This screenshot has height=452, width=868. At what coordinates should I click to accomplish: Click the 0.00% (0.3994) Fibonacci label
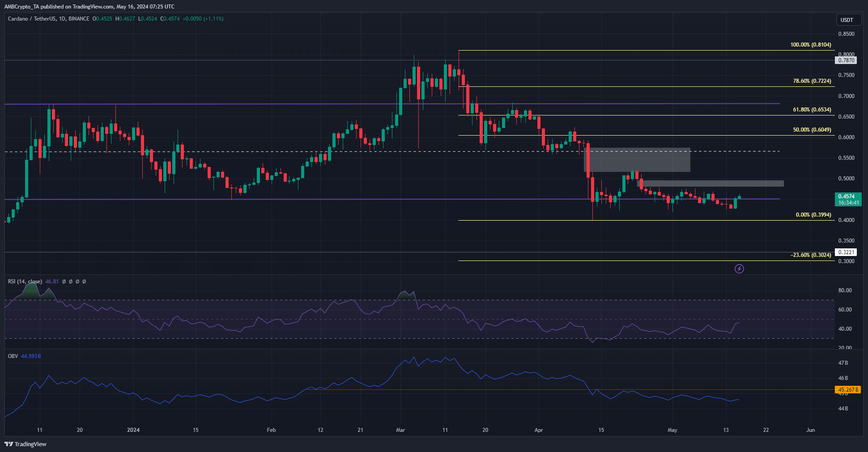pyautogui.click(x=813, y=215)
